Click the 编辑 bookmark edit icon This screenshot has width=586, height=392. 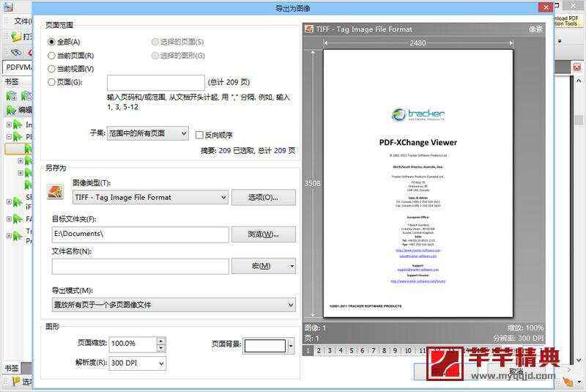pyautogui.click(x=12, y=110)
